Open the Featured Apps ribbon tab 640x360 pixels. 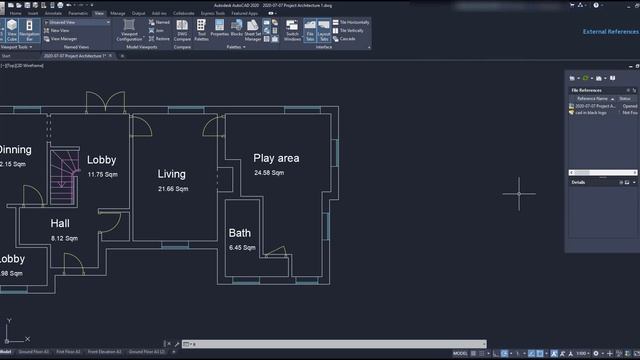244,13
